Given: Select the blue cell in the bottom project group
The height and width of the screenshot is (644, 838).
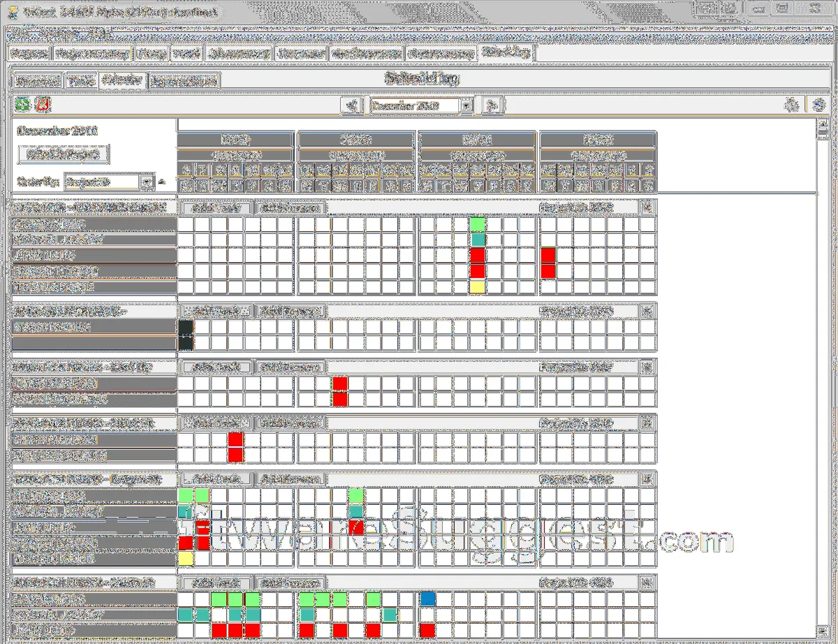Looking at the screenshot, I should 427,599.
